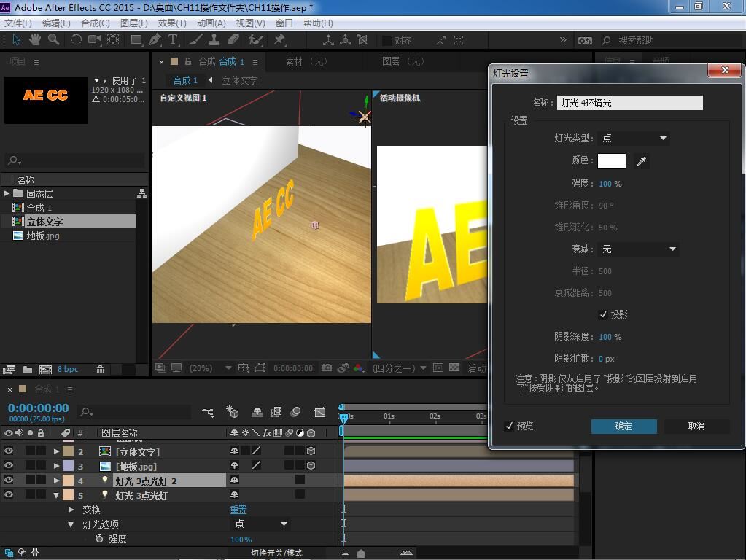This screenshot has width=746, height=560.
Task: Select the Eraser tool
Action: pos(233,40)
